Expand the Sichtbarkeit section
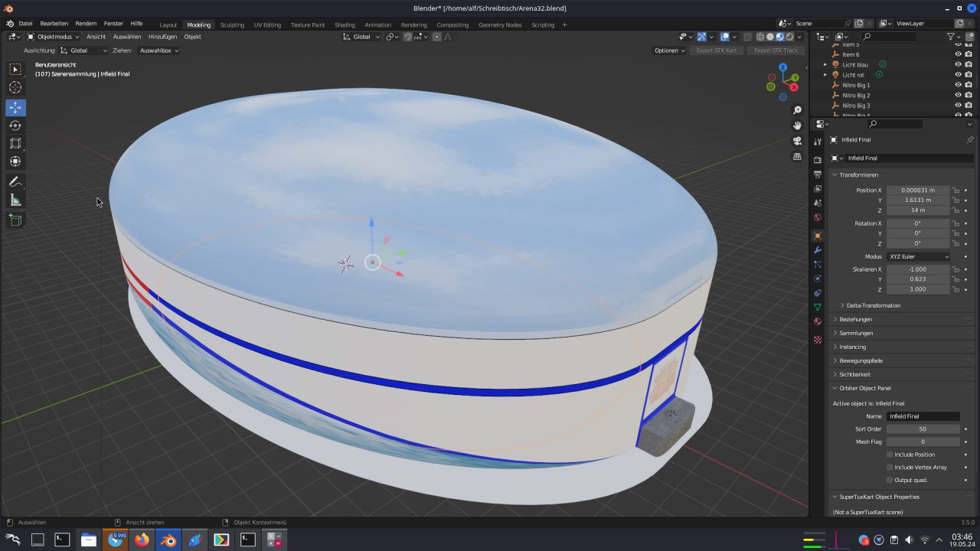The width and height of the screenshot is (980, 551). click(854, 374)
